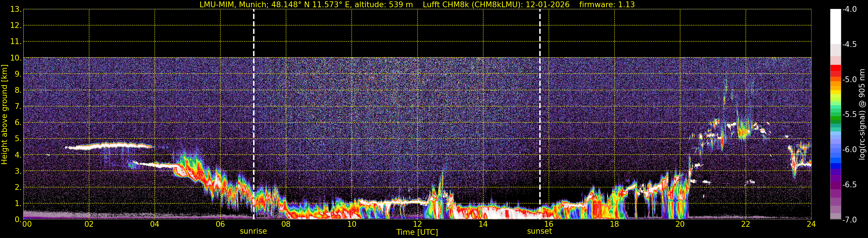Click the "-4.5" colorbar tick label
The width and height of the screenshot is (868, 238).
pos(850,44)
